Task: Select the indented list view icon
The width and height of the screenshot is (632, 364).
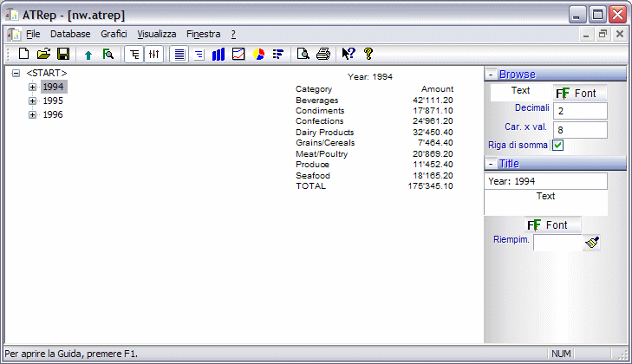Action: tap(199, 54)
